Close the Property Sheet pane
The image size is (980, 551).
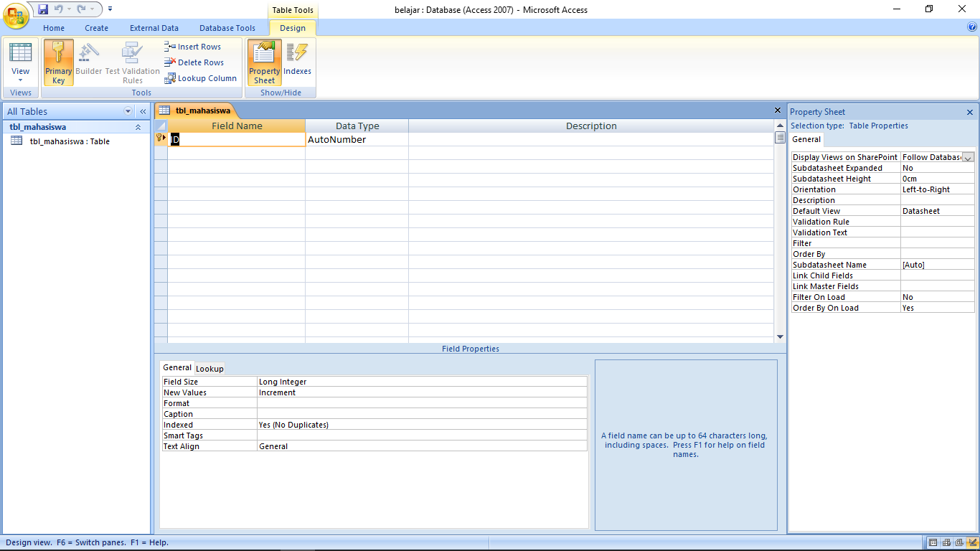[x=970, y=112]
